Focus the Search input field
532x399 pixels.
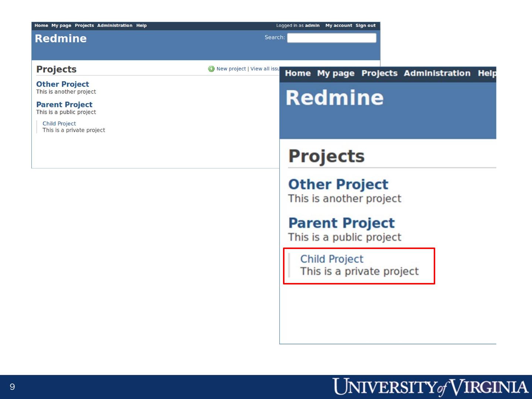click(x=332, y=38)
